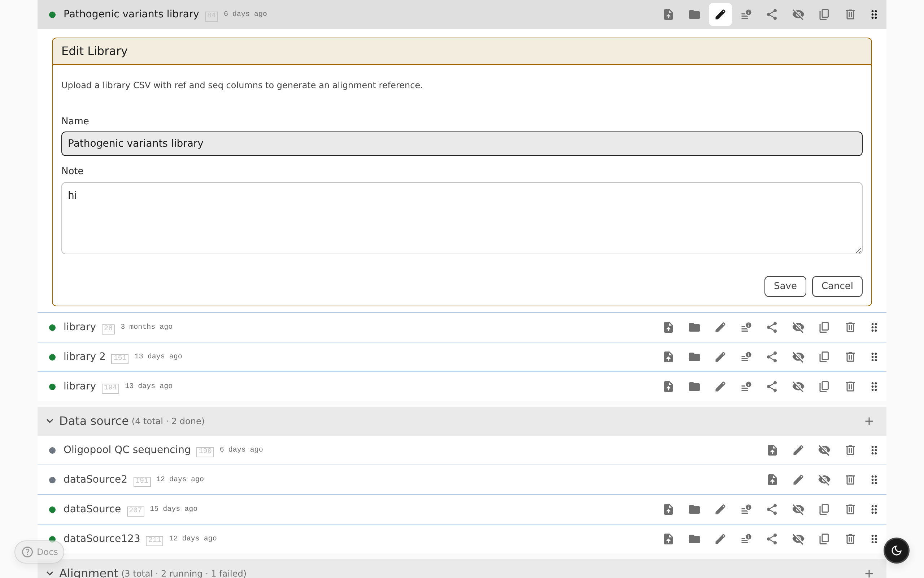Edit library with id 194
The width and height of the screenshot is (924, 578).
pos(720,387)
